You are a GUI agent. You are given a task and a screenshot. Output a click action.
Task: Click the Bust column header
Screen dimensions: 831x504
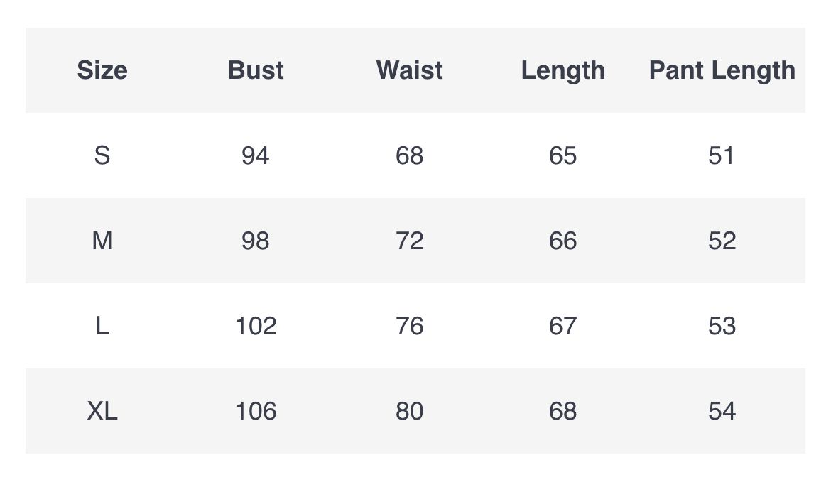pos(256,70)
